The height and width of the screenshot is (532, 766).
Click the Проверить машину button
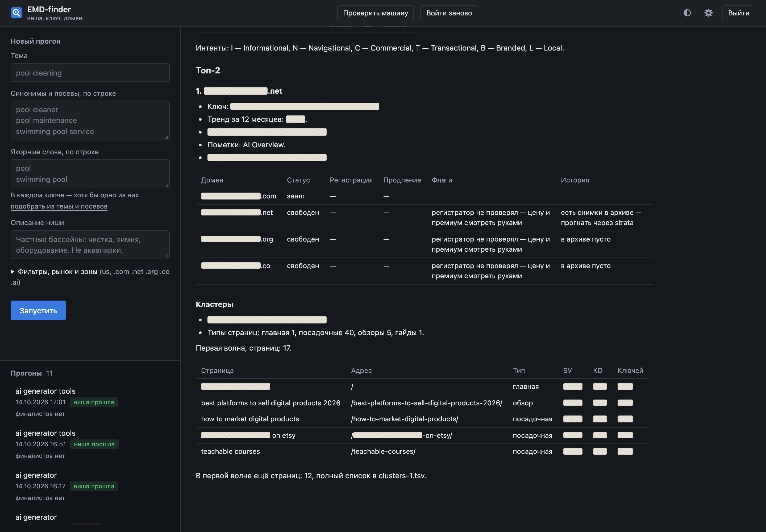375,13
